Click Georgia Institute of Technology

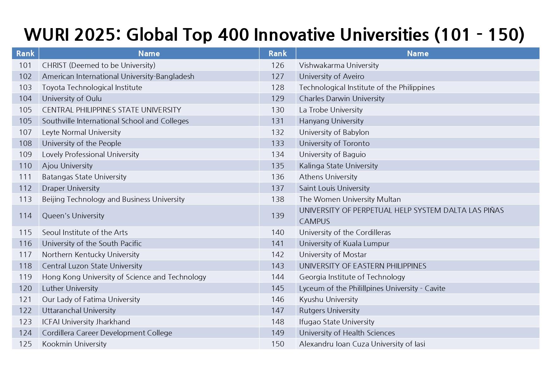(352, 277)
